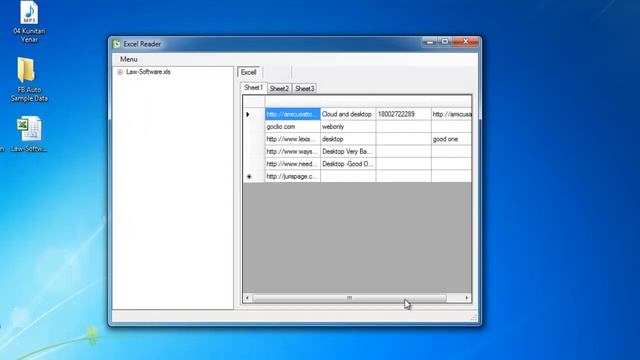Click the window resize grip corner
640x360 pixels.
tap(473, 318)
